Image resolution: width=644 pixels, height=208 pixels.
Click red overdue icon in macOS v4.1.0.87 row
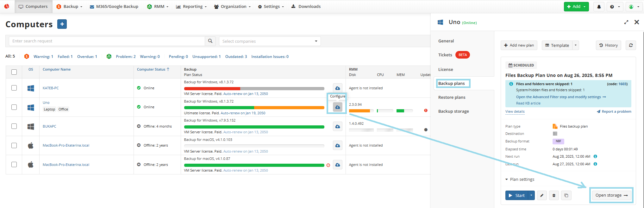tap(328, 165)
